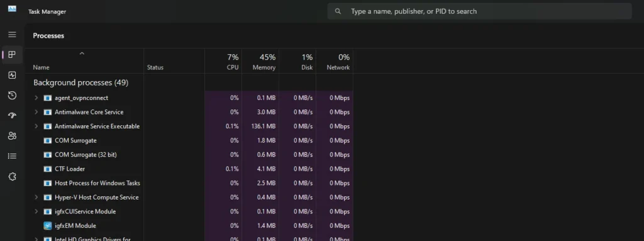The width and height of the screenshot is (644, 241).
Task: Open the Users sidebar icon
Action: click(x=12, y=136)
